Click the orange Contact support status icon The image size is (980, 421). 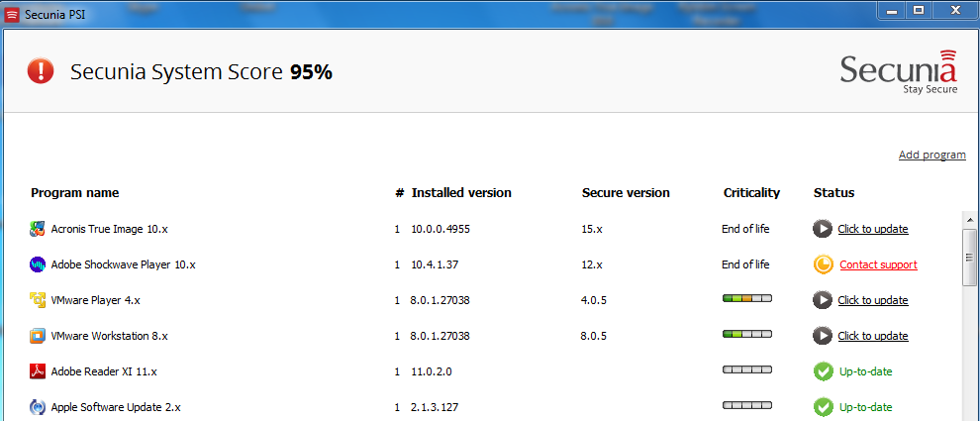click(x=823, y=264)
